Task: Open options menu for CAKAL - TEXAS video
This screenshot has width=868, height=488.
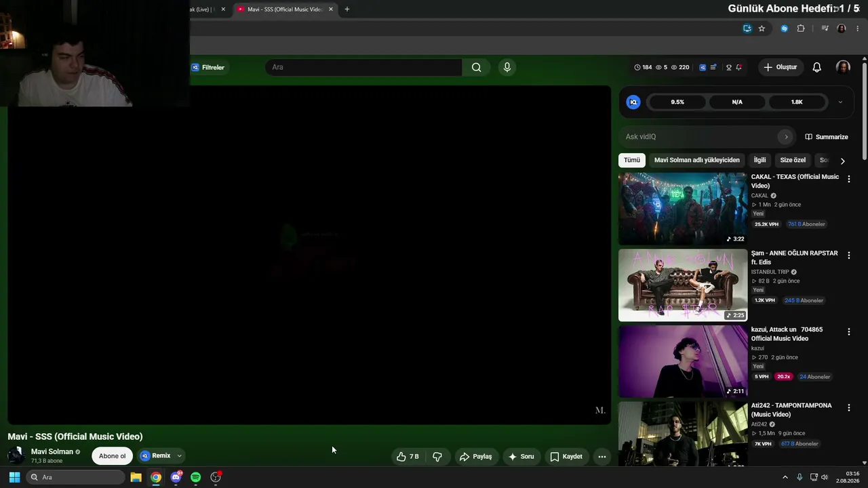Action: coord(848,179)
